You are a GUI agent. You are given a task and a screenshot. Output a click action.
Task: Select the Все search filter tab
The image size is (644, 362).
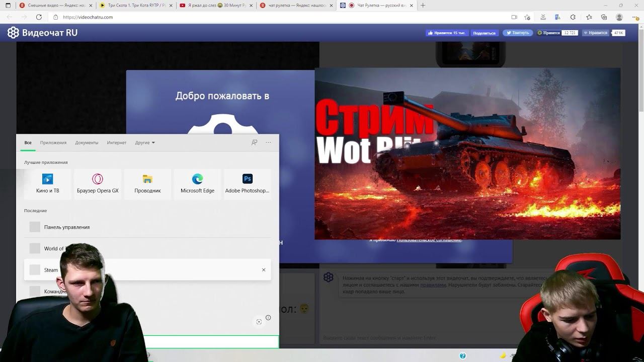[x=28, y=143]
